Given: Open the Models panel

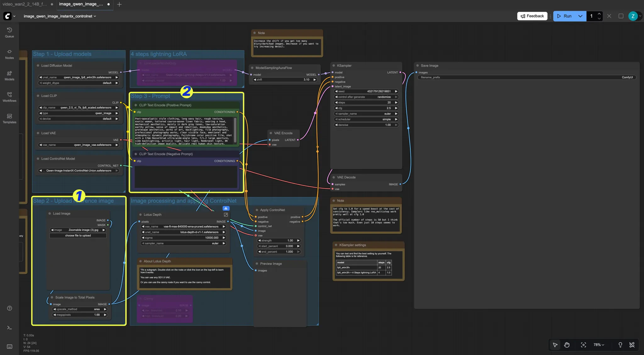Looking at the screenshot, I should coord(9,76).
